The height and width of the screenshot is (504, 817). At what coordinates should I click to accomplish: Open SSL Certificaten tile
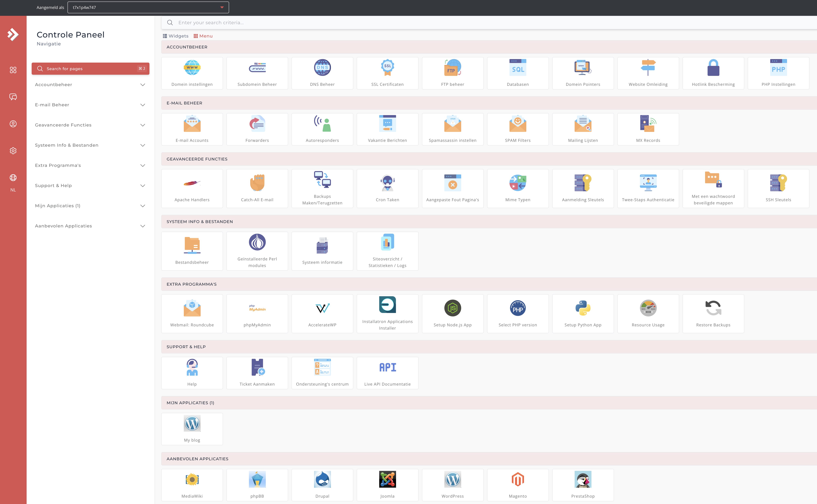(387, 73)
